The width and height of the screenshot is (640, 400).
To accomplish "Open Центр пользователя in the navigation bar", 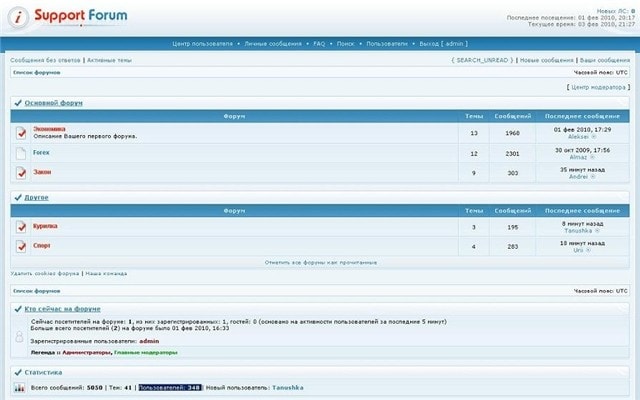I will (202, 44).
